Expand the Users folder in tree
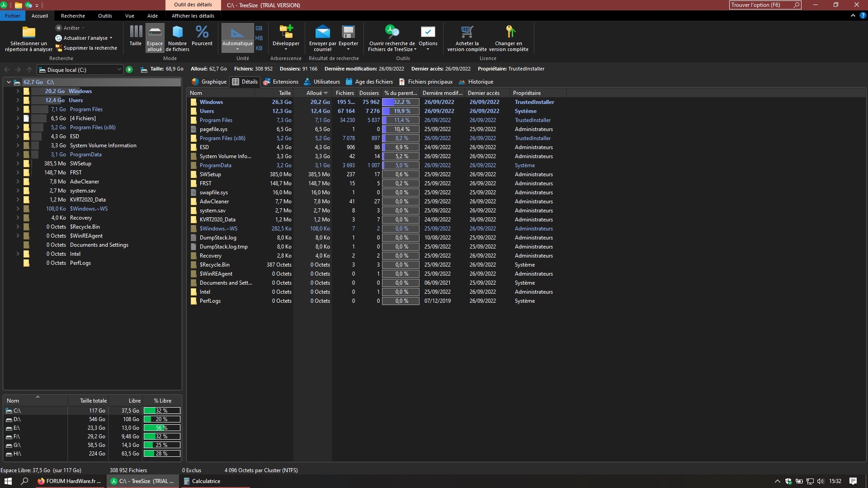The height and width of the screenshot is (488, 868). click(18, 100)
